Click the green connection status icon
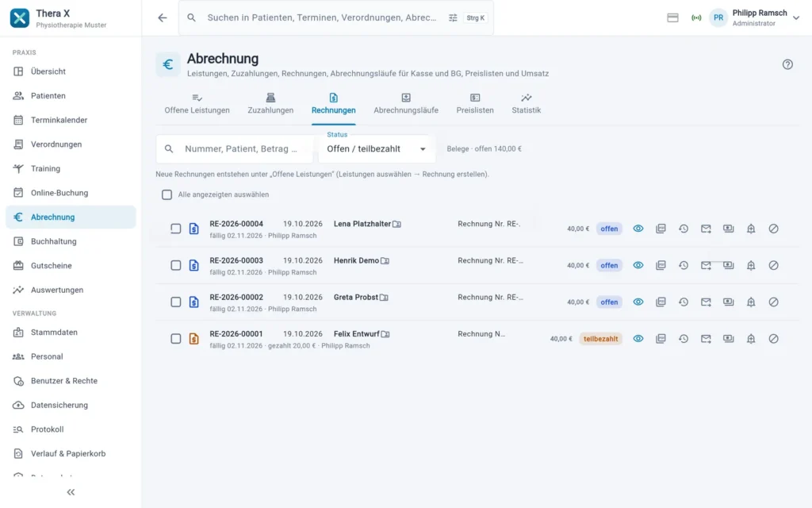Image resolution: width=812 pixels, height=508 pixels. (x=696, y=17)
